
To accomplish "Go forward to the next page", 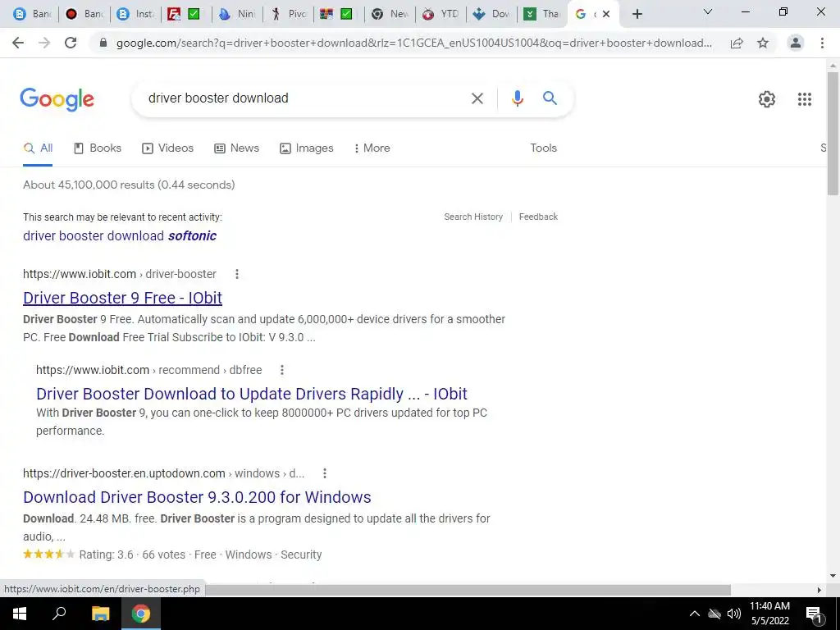I will click(44, 43).
